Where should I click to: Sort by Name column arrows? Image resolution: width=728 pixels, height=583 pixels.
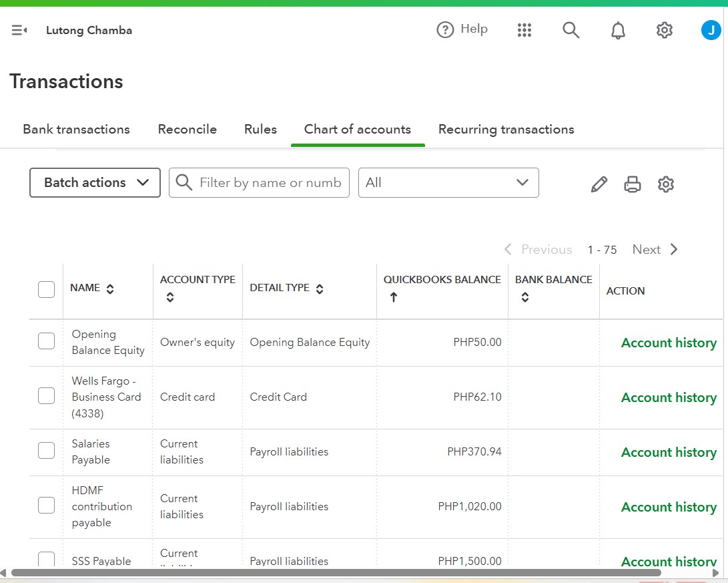110,289
